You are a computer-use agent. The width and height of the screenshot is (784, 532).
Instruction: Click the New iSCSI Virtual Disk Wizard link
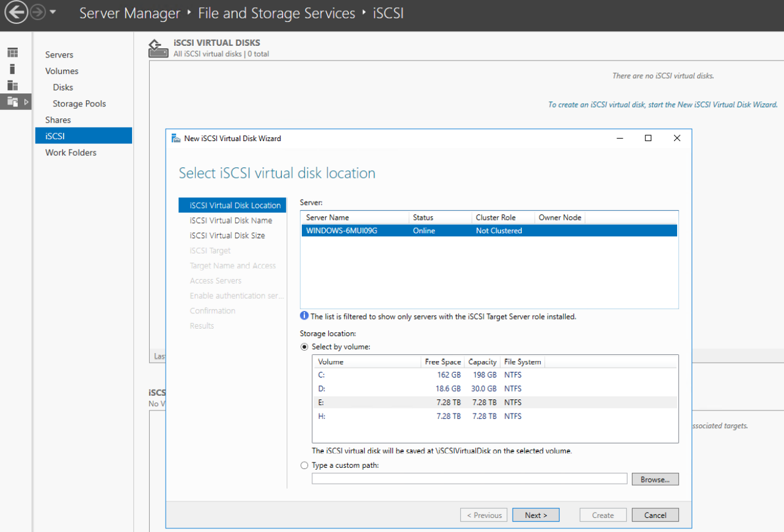tap(662, 104)
